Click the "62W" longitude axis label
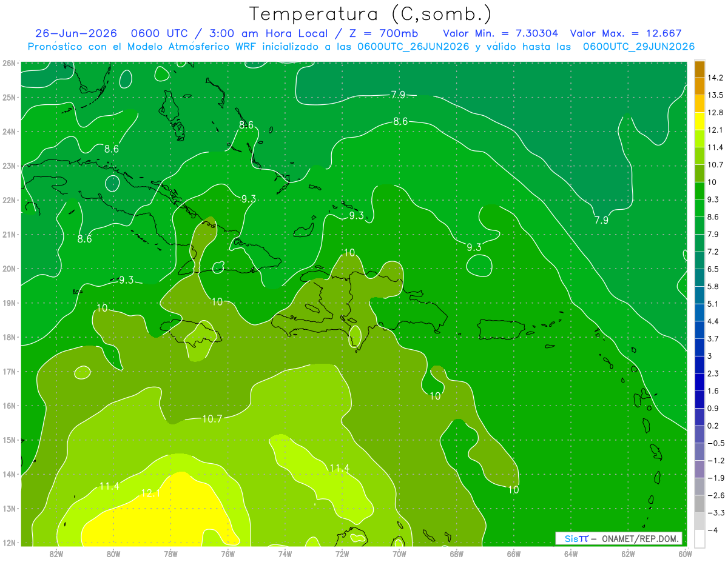 [x=628, y=554]
